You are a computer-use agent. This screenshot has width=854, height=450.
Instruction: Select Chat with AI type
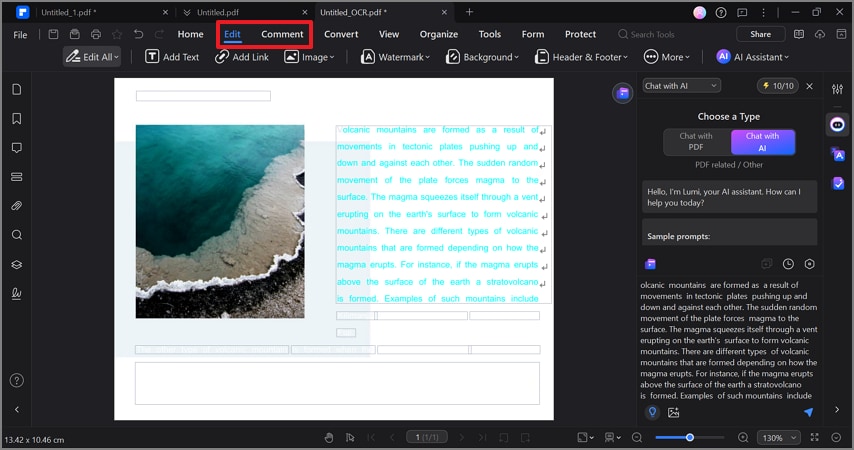(762, 142)
